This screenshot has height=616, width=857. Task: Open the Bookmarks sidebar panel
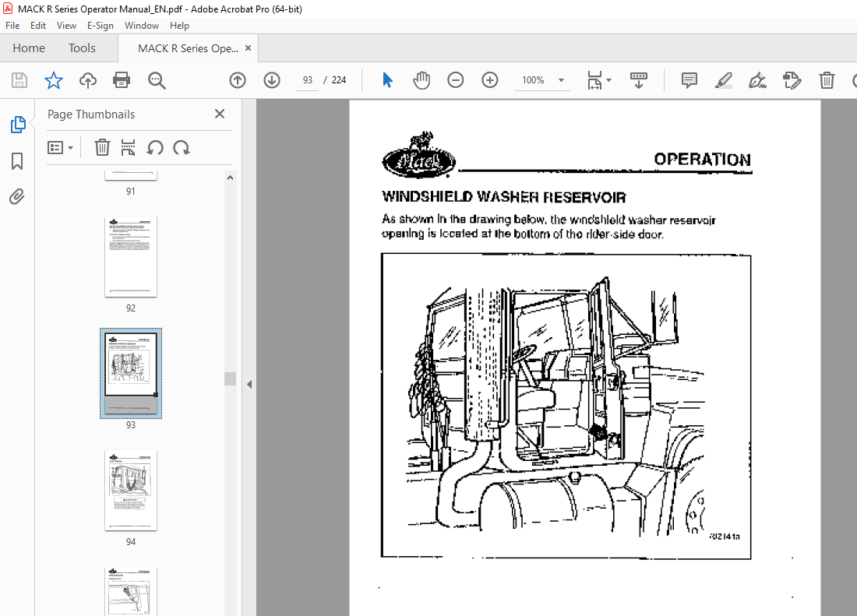(17, 160)
